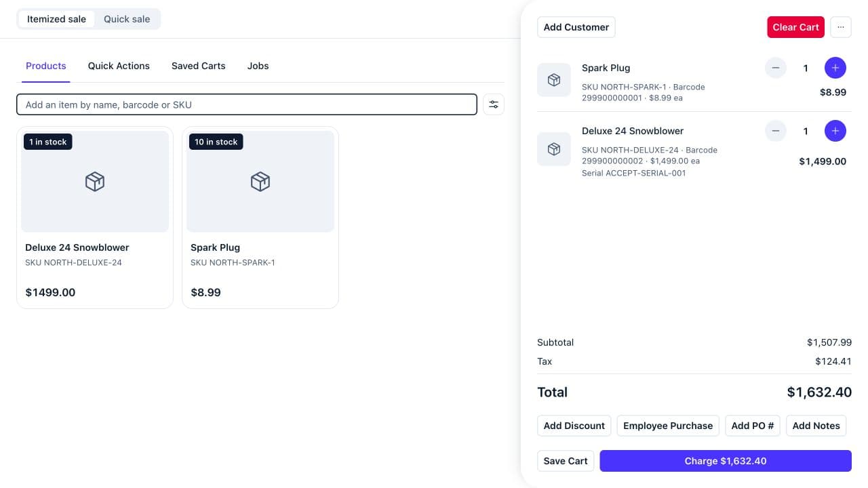The height and width of the screenshot is (488, 868).
Task: Select the Deluxe 24 Snowblower product thumbnail
Action: click(95, 182)
